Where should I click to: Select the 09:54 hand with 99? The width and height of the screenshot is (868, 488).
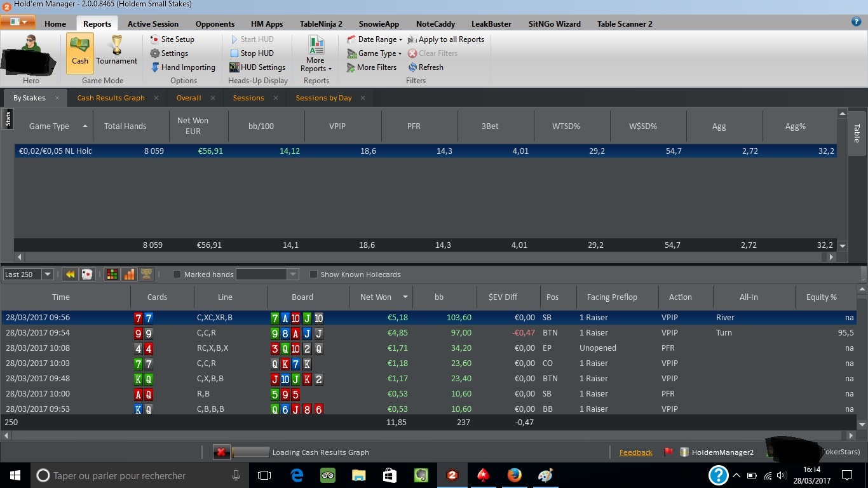429,333
